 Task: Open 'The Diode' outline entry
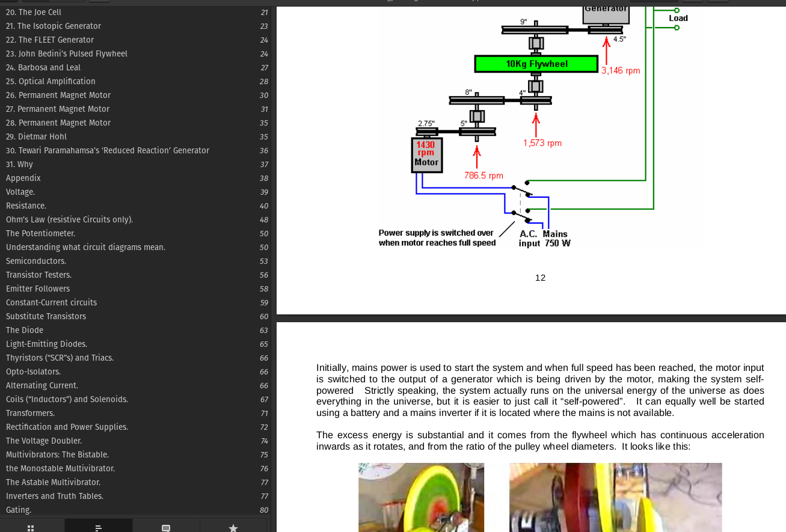(x=25, y=330)
